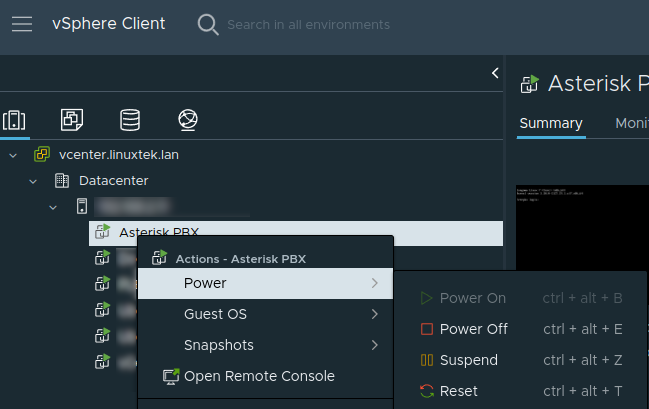Click the Asterisk PBX VM icon in tree

click(103, 232)
